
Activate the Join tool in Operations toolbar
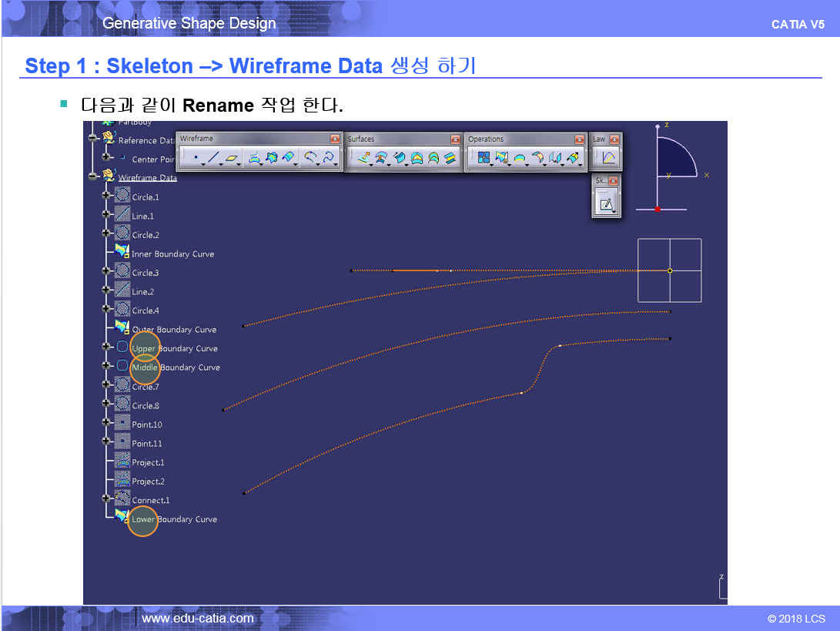point(484,159)
